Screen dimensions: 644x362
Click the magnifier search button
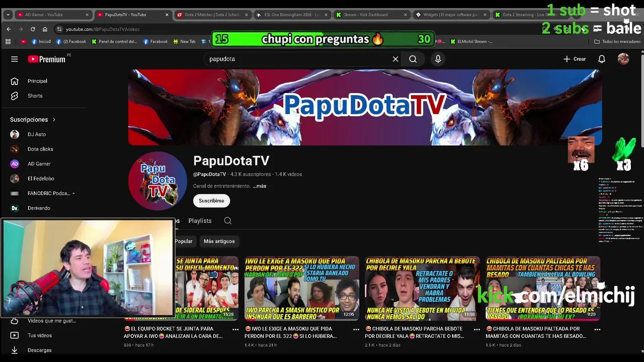[413, 59]
